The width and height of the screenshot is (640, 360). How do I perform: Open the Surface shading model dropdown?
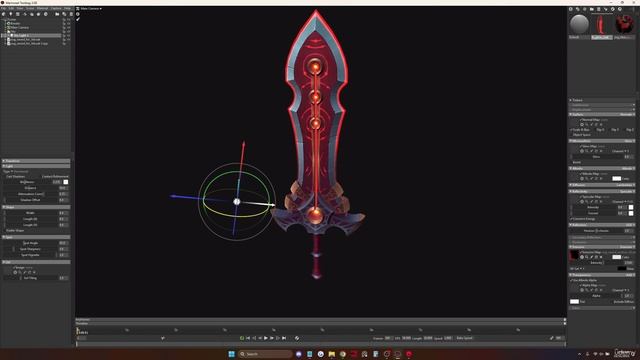(x=627, y=115)
